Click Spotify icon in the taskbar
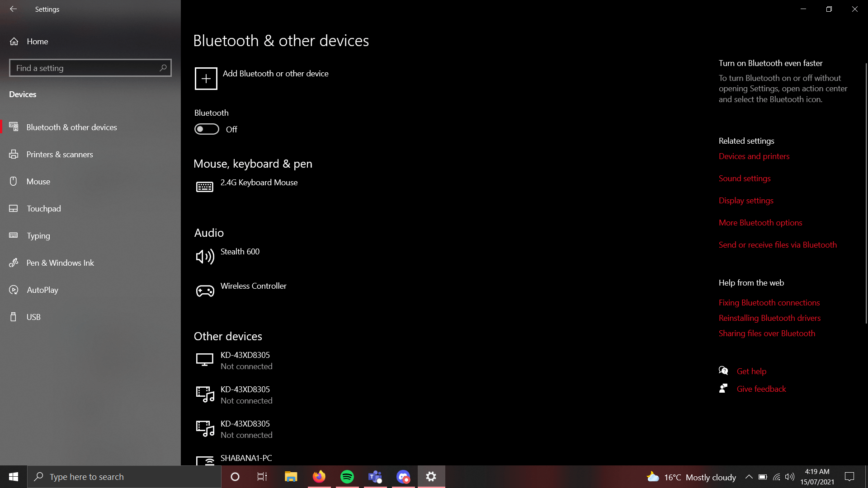Screen dimensions: 868x488 pos(347,476)
